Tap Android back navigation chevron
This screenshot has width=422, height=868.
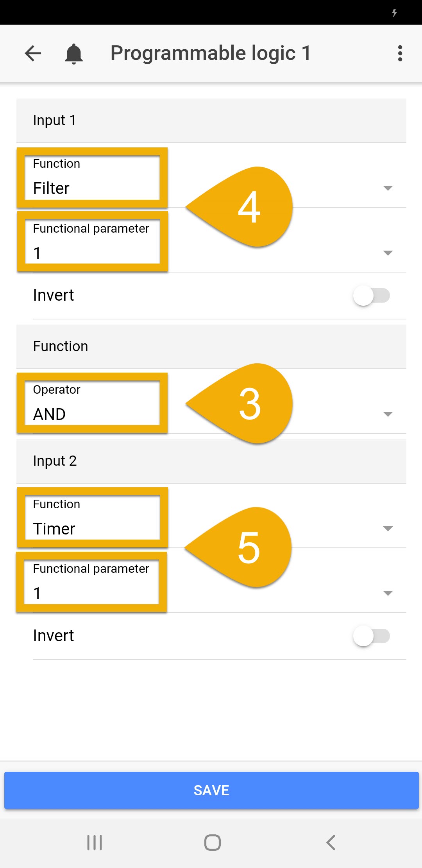tap(331, 843)
